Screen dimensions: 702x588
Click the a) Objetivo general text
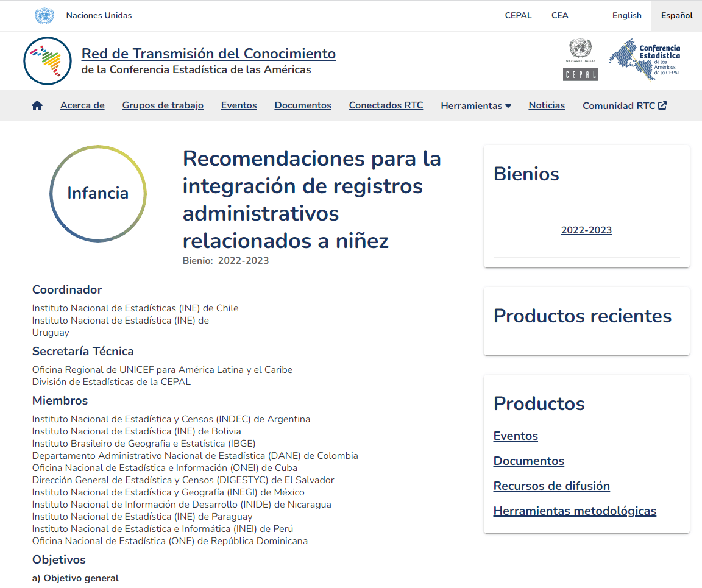point(76,578)
